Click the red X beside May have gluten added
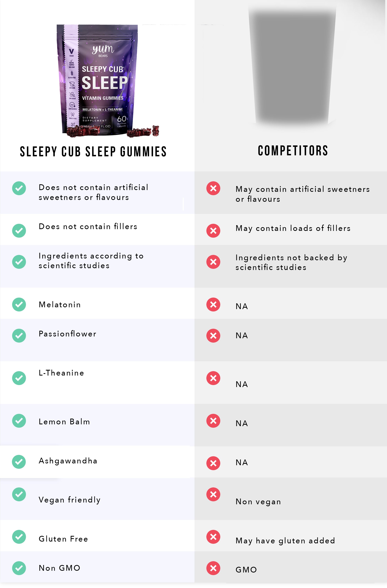Screen dimensions: 387x588 pyautogui.click(x=213, y=537)
